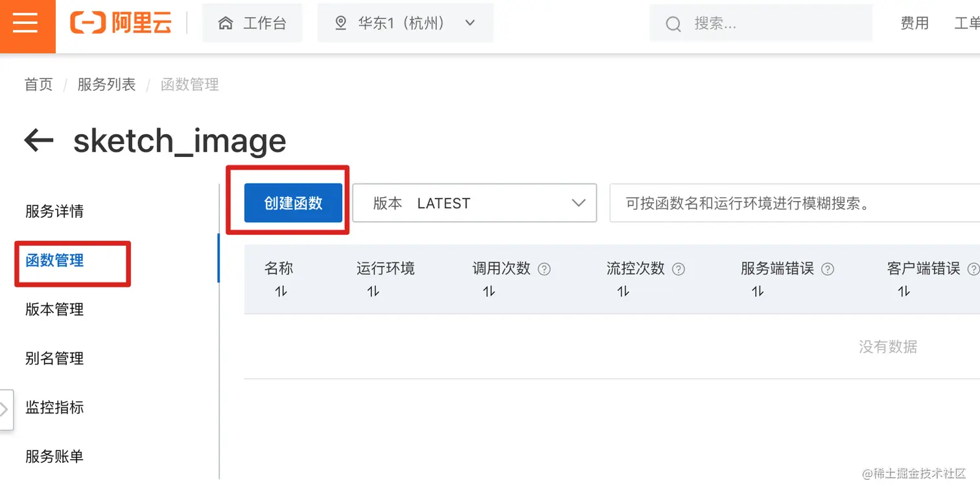
Task: Click 函数管理 in the breadcrumb
Action: tap(190, 84)
